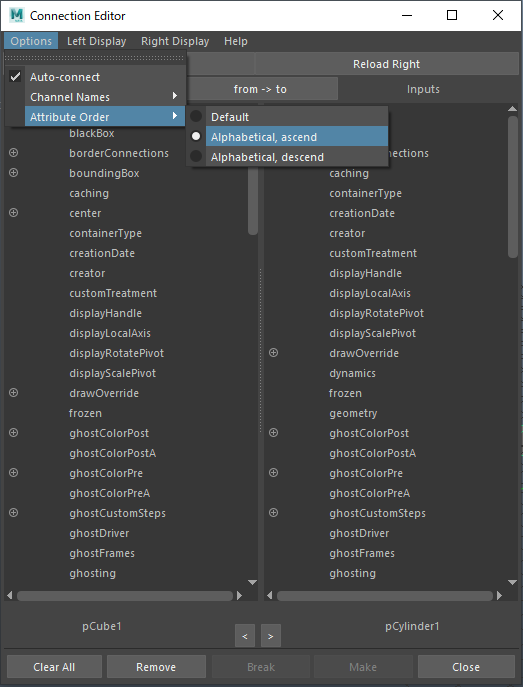
Task: Click the Inputs label
Action: (x=423, y=89)
